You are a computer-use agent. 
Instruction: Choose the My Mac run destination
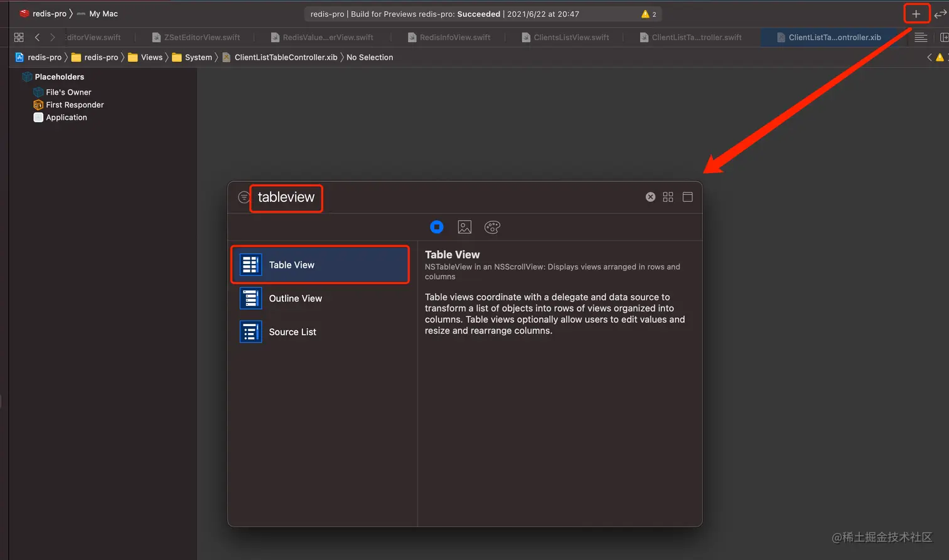pos(97,14)
